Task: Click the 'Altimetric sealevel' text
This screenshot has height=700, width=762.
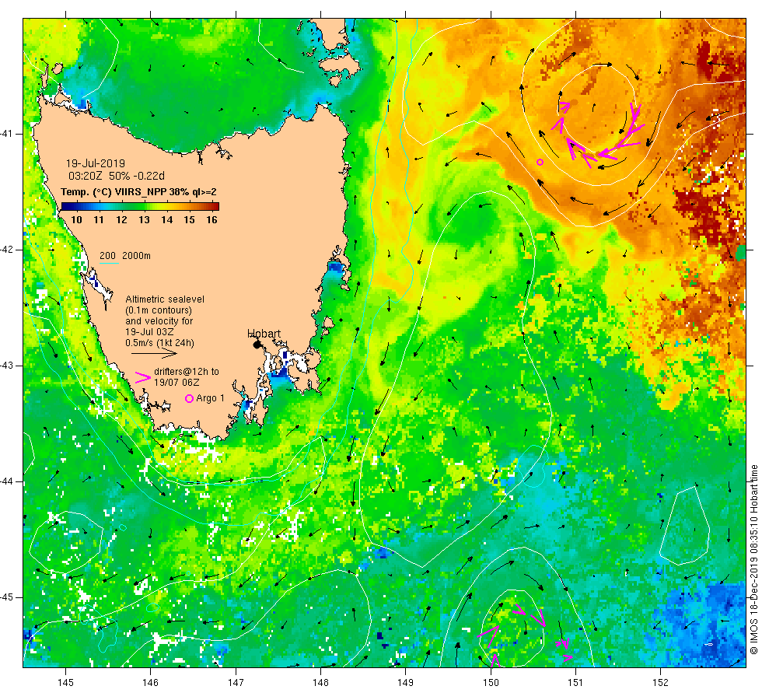Action: 165,299
